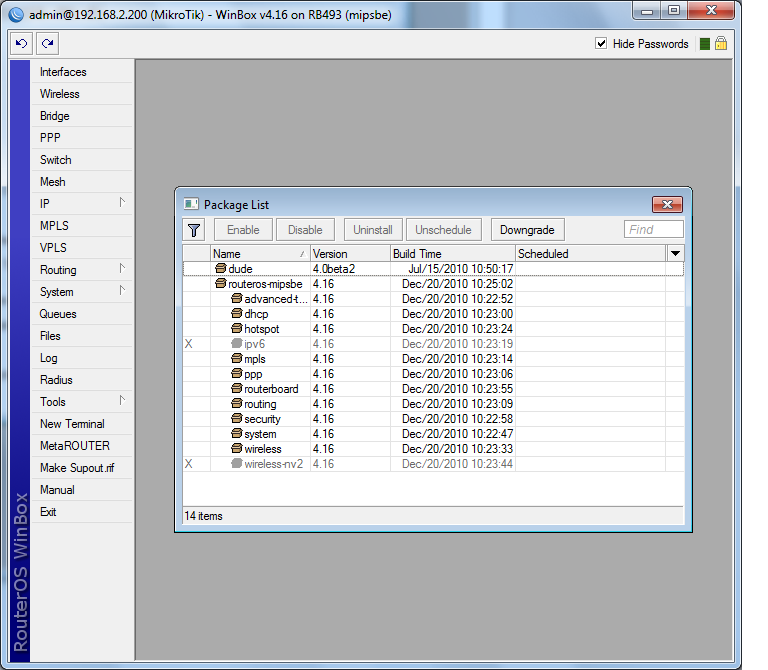Image resolution: width=768 pixels, height=670 pixels.
Task: Click the Jul/15/2010 10:50:17 build time
Action: (x=460, y=269)
